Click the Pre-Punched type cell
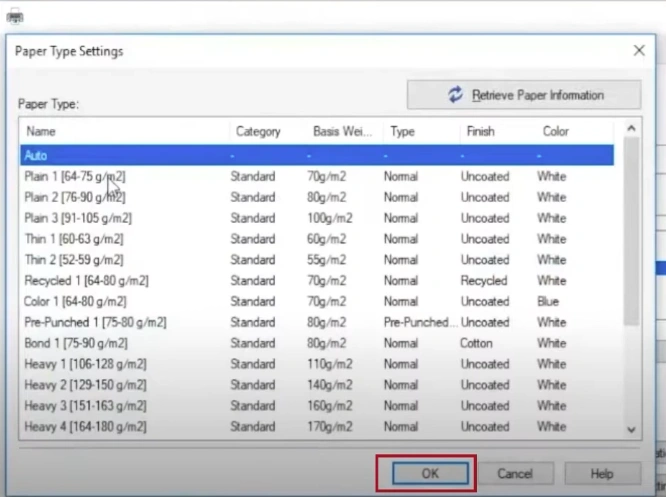 420,322
